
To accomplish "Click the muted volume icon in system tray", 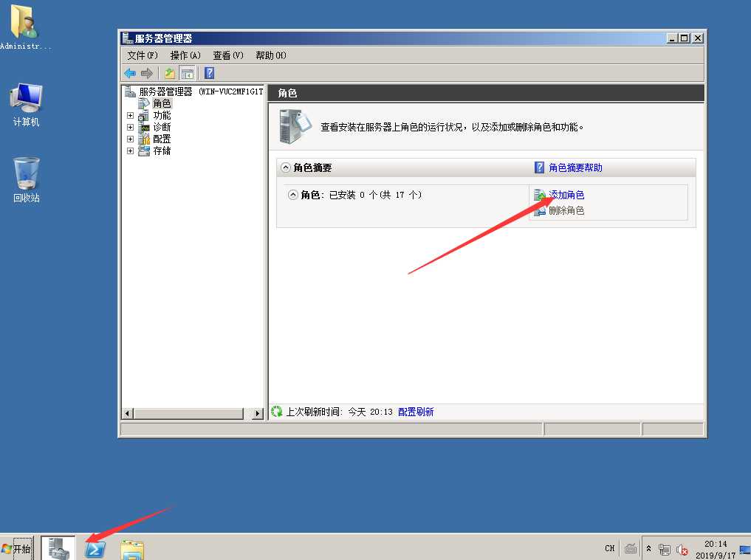I will pos(682,550).
